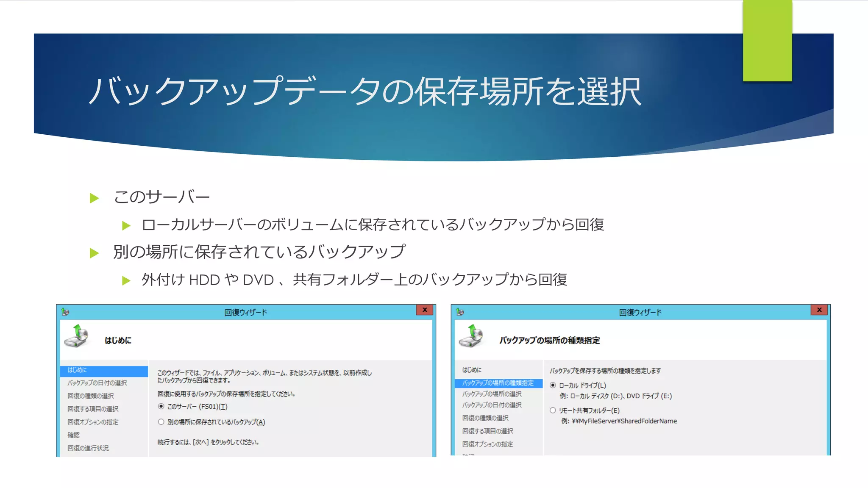Select the このサーバー (FS01) radio button

coord(161,406)
